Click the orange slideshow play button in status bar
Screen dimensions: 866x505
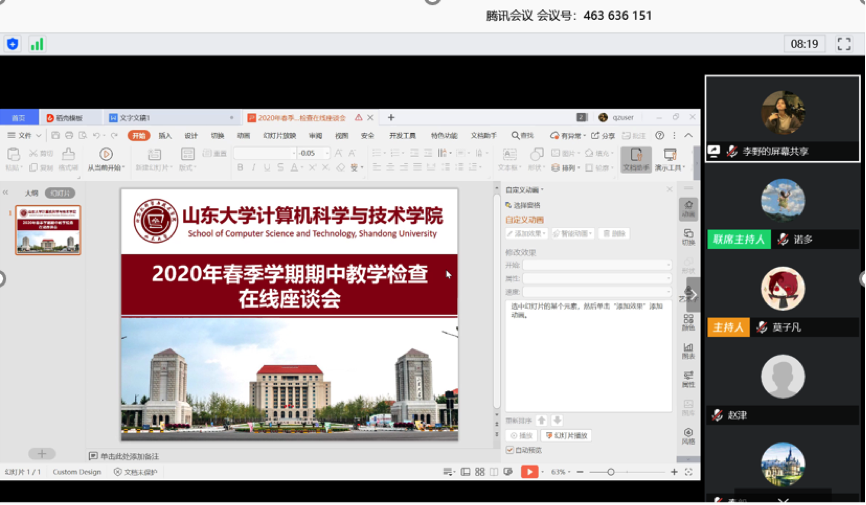tap(529, 472)
